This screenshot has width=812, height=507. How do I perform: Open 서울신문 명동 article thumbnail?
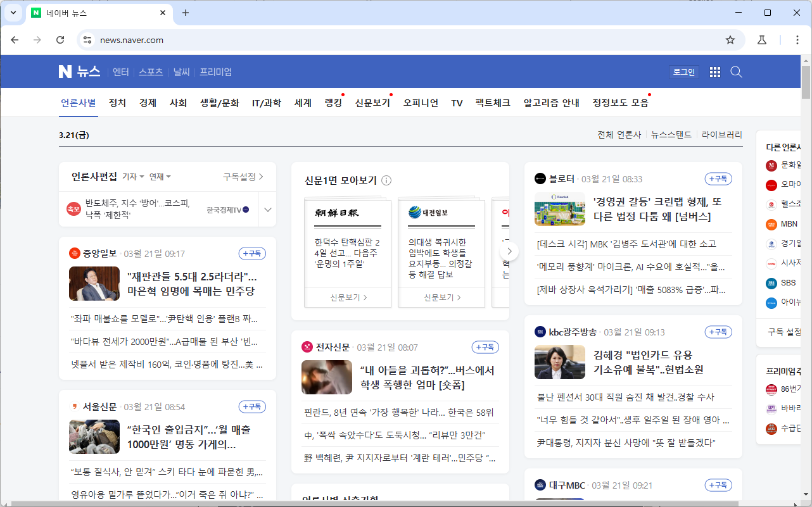pyautogui.click(x=94, y=437)
